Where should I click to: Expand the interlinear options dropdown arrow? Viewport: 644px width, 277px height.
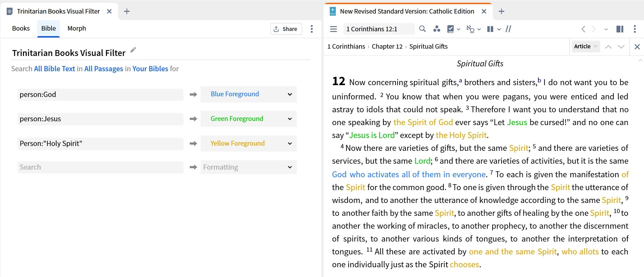click(x=479, y=29)
